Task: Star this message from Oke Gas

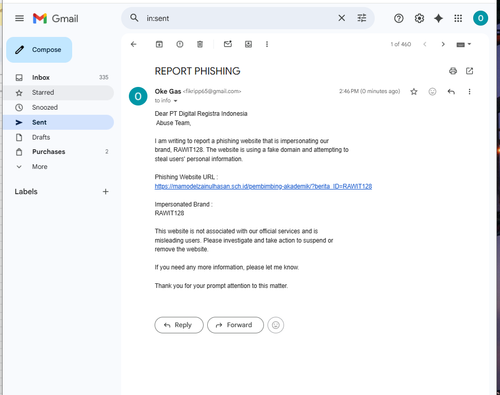Action: (x=414, y=91)
